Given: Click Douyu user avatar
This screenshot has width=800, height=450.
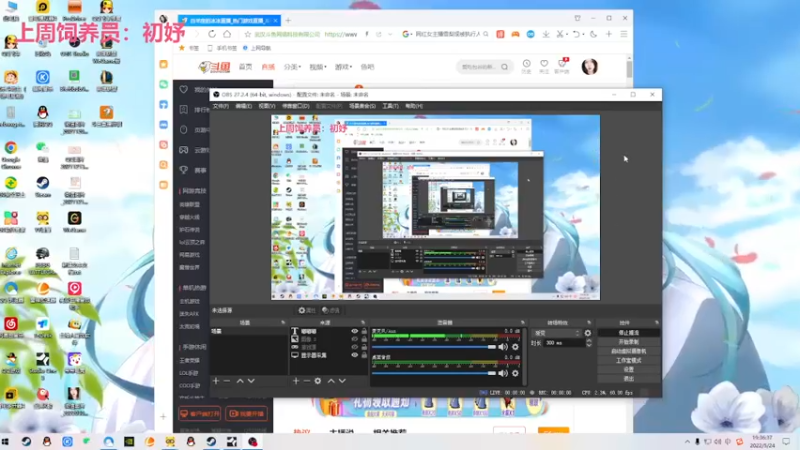Looking at the screenshot, I should (x=590, y=67).
